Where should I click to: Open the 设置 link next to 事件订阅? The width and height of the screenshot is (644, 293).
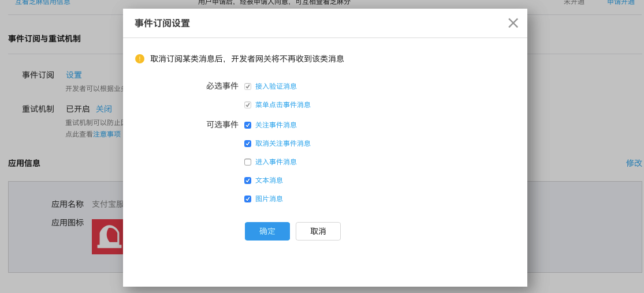click(x=74, y=75)
